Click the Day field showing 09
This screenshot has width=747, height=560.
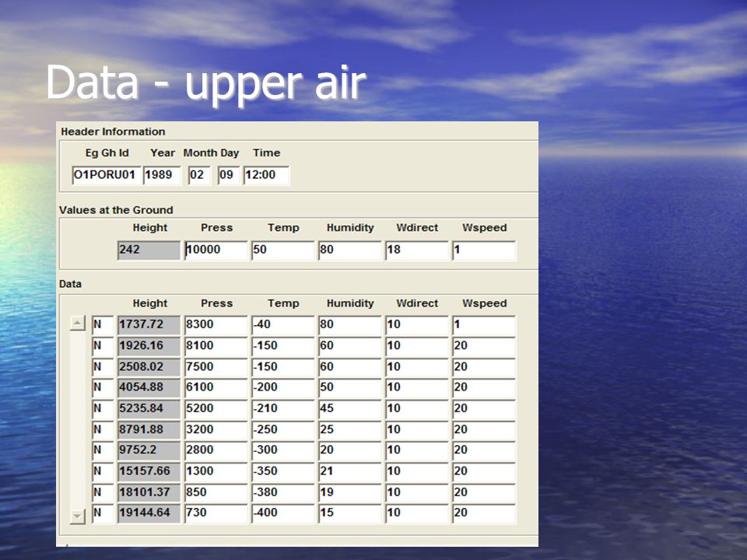point(228,175)
